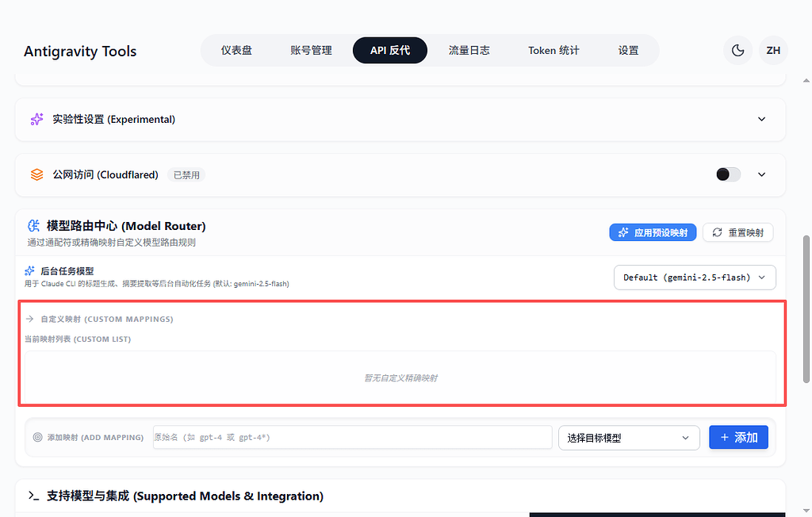
Task: Click the terminal icon beside 支持模型与集成
Action: point(33,496)
